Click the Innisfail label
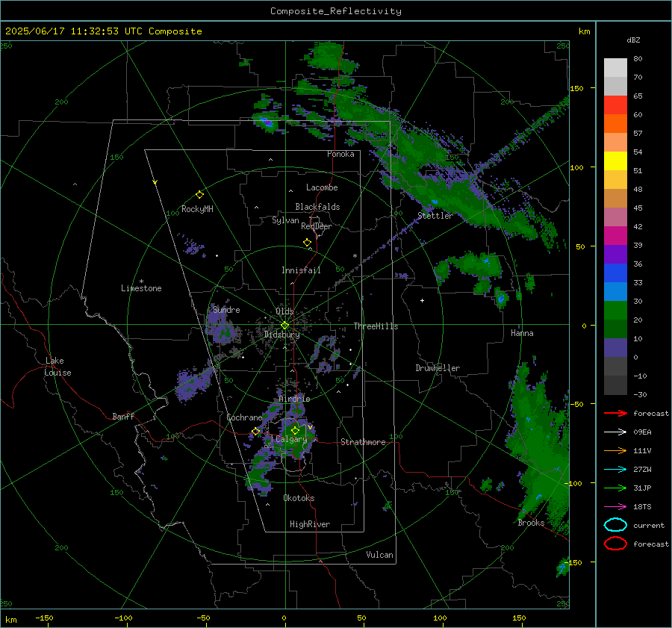This screenshot has width=672, height=628. 301,270
